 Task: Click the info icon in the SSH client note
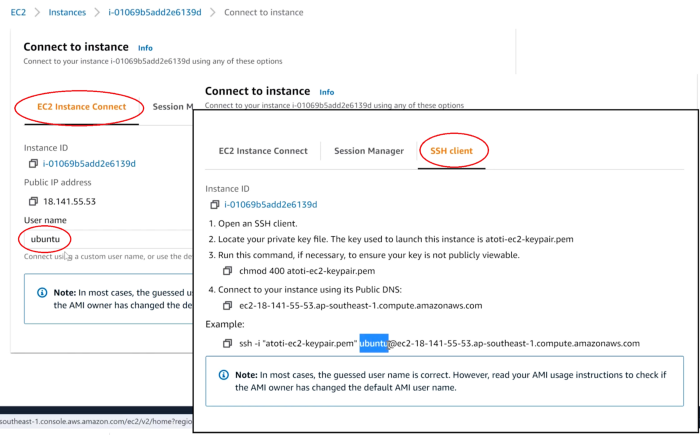click(224, 375)
